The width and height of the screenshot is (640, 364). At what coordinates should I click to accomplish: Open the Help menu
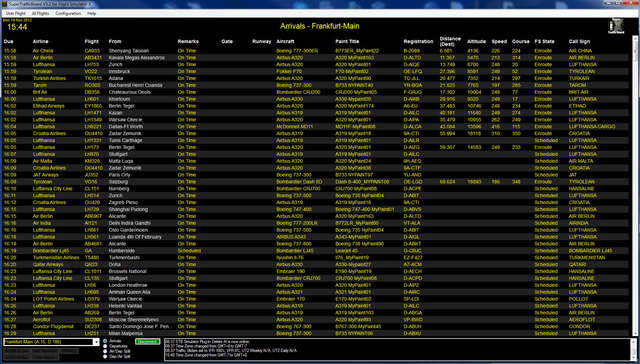point(91,13)
